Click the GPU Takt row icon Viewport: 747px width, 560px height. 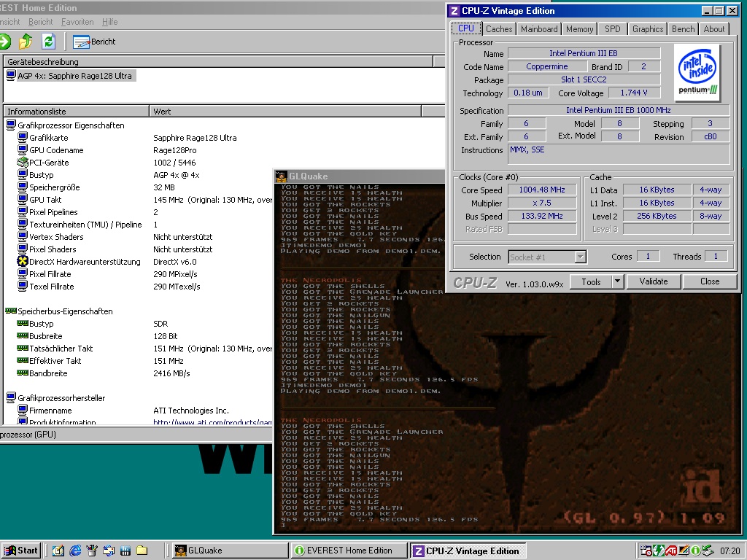[x=23, y=200]
